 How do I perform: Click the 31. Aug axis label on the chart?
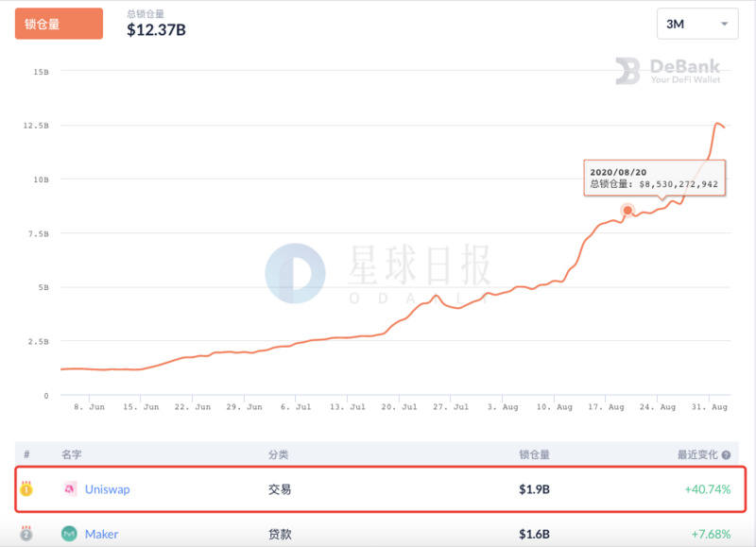click(707, 407)
